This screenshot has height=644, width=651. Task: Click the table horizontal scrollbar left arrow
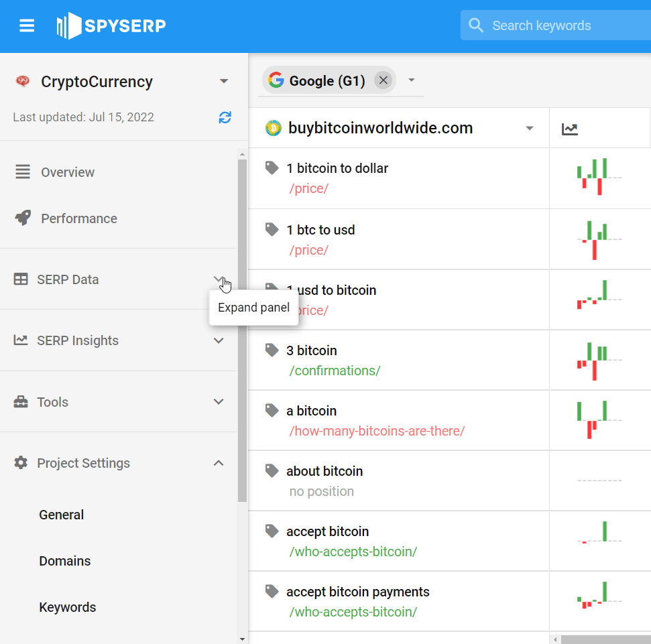556,639
